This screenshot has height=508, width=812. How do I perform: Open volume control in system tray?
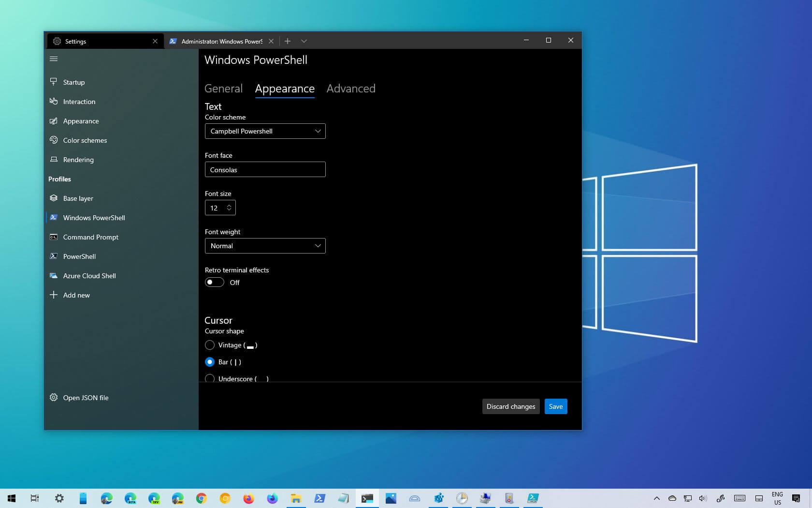pos(703,498)
